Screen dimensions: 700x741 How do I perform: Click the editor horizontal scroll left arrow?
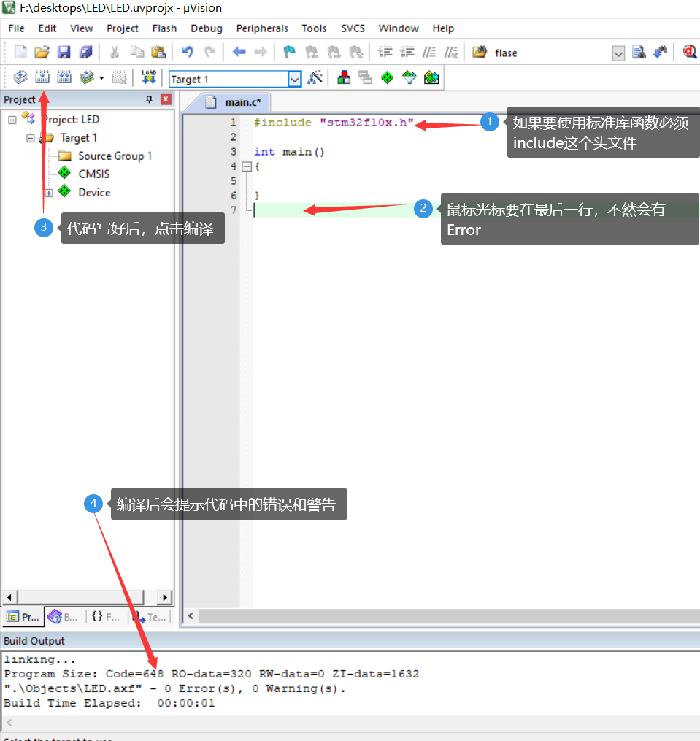click(191, 615)
